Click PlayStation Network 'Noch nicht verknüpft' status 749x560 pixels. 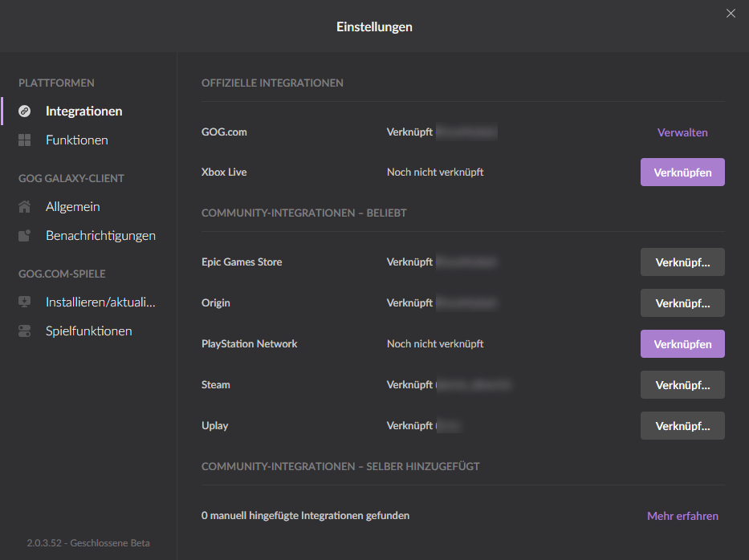click(x=435, y=343)
